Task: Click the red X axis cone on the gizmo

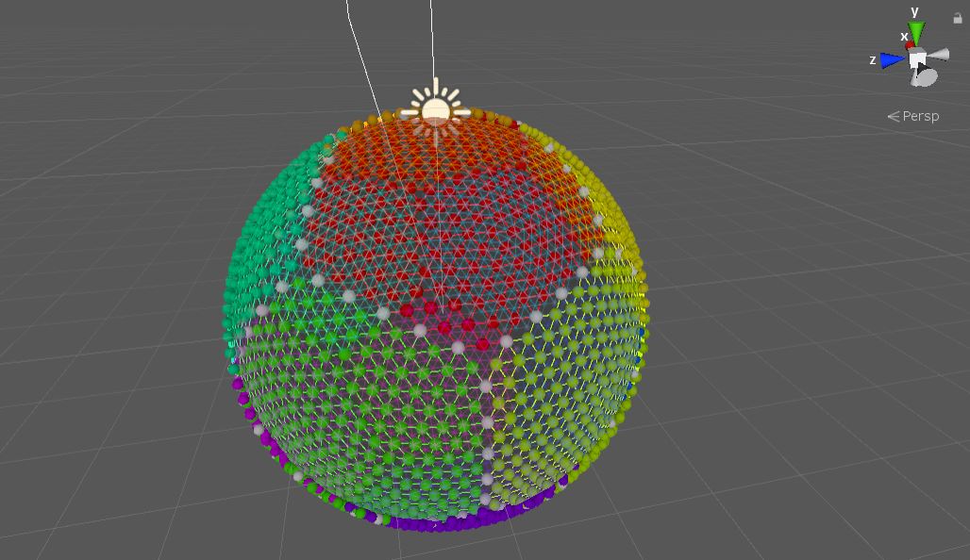Action: point(910,45)
